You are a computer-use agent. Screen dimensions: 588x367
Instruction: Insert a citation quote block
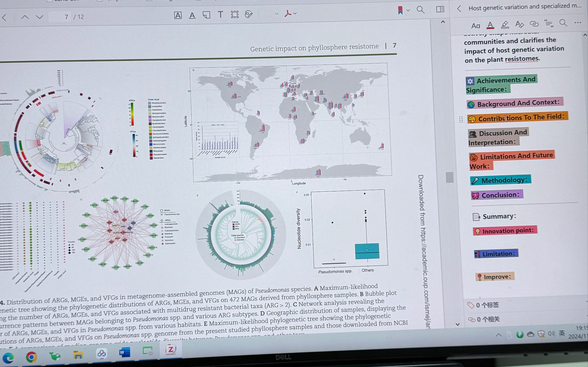pos(549,23)
